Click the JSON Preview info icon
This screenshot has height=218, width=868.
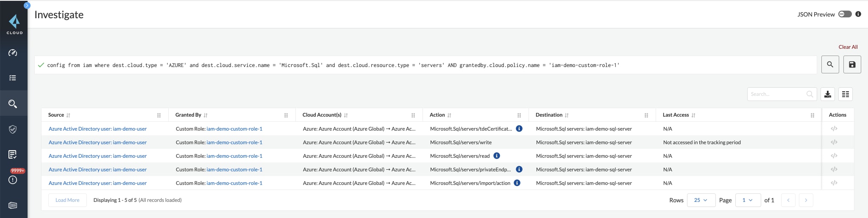(858, 14)
